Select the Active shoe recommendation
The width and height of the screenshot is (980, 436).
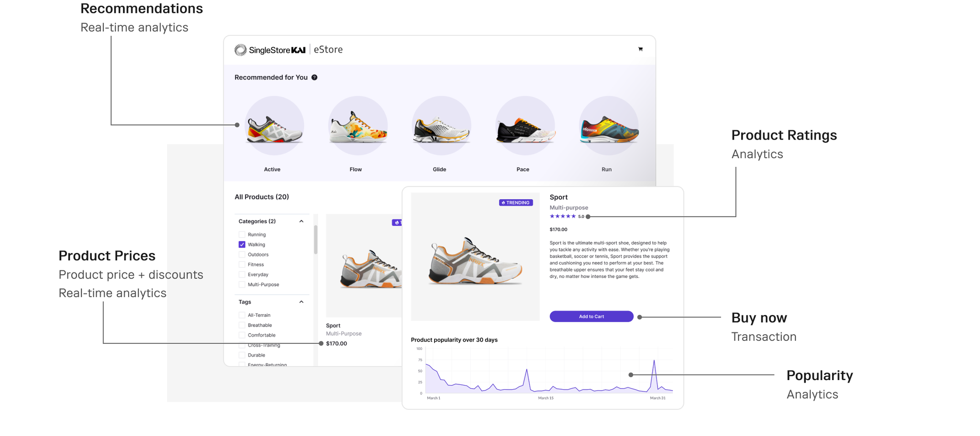pyautogui.click(x=274, y=125)
